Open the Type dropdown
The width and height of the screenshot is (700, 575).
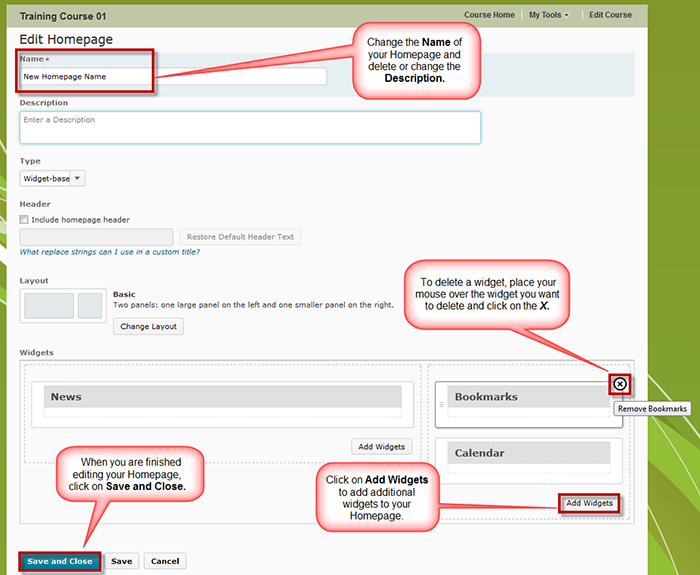tap(53, 178)
